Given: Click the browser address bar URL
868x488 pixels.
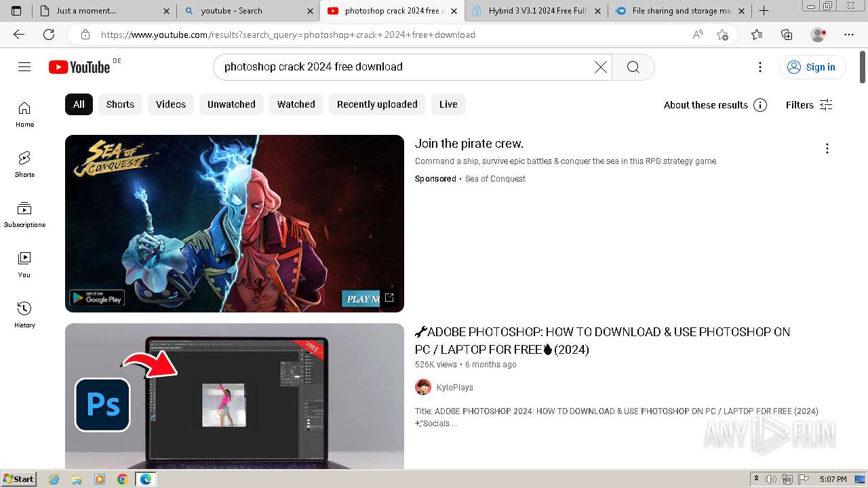Looking at the screenshot, I should (x=288, y=35).
